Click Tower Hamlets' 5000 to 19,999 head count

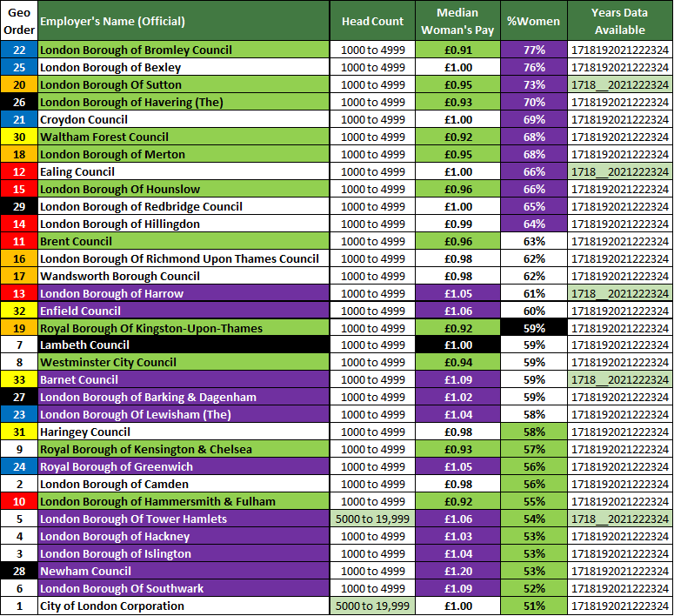pos(372,519)
